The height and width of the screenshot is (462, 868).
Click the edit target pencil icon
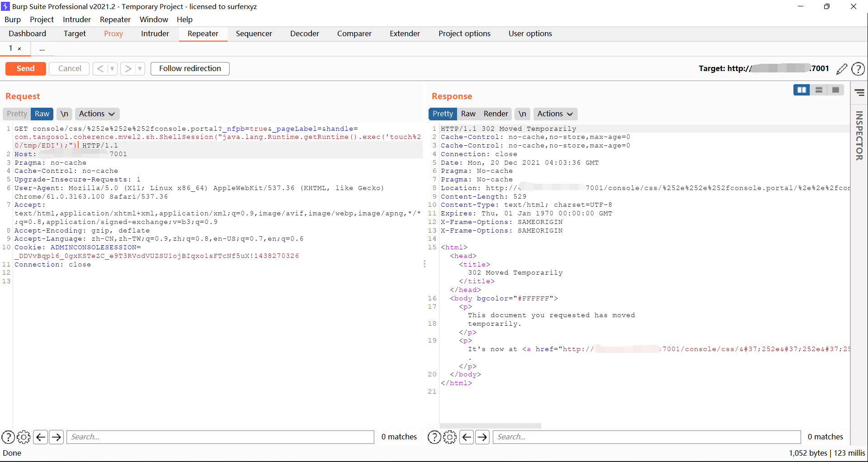point(841,69)
